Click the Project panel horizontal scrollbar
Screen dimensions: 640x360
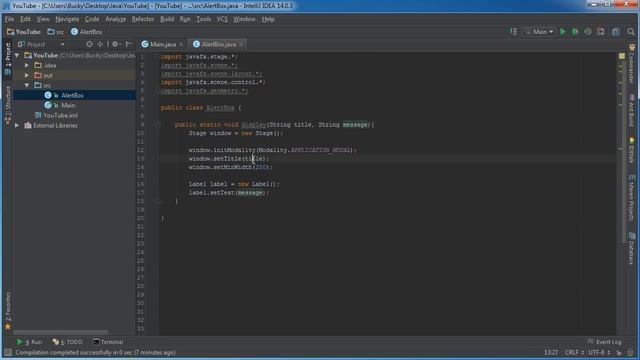60,332
